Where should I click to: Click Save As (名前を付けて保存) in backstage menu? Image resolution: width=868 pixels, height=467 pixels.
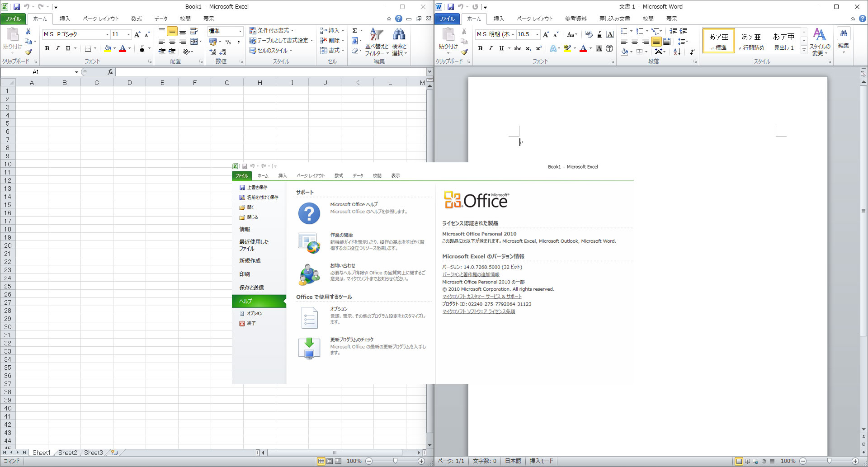(x=259, y=198)
